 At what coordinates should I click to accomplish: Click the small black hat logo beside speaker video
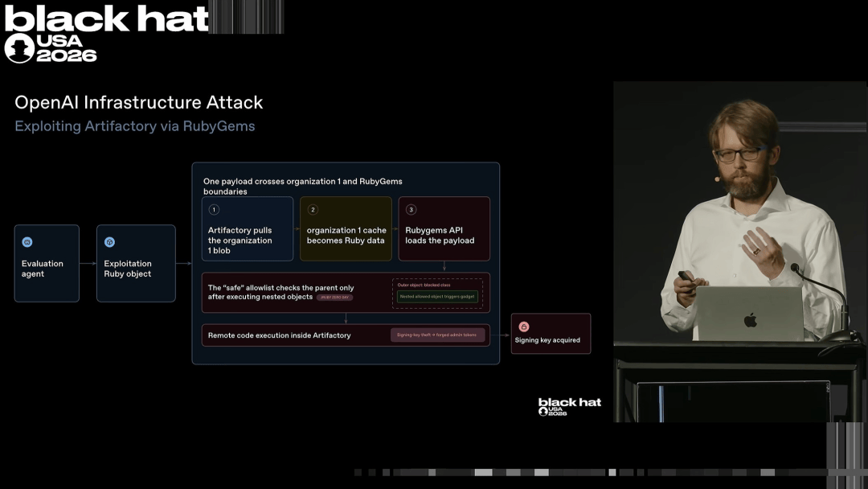569,406
